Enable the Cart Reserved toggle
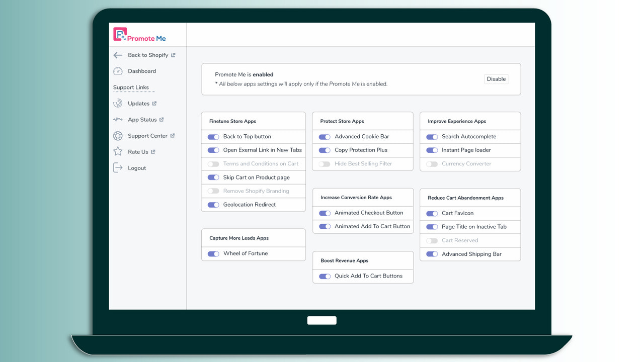 [x=432, y=240]
